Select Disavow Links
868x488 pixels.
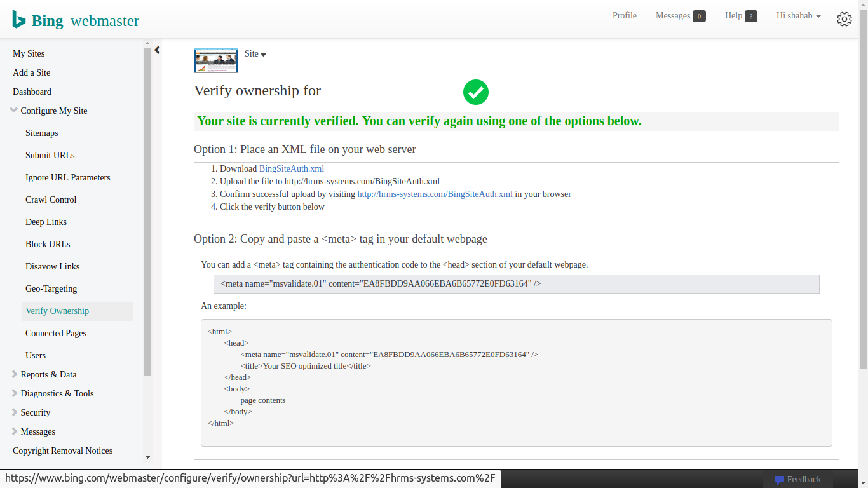click(x=52, y=266)
